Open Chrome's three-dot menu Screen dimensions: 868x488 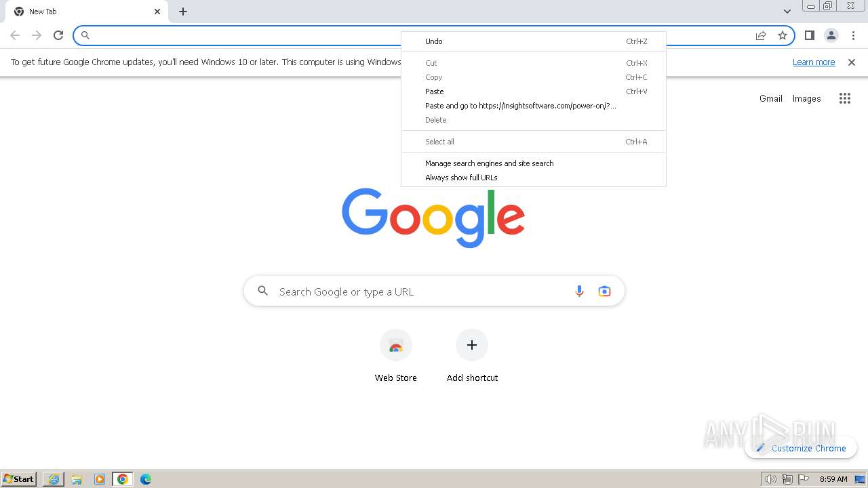[x=853, y=35]
